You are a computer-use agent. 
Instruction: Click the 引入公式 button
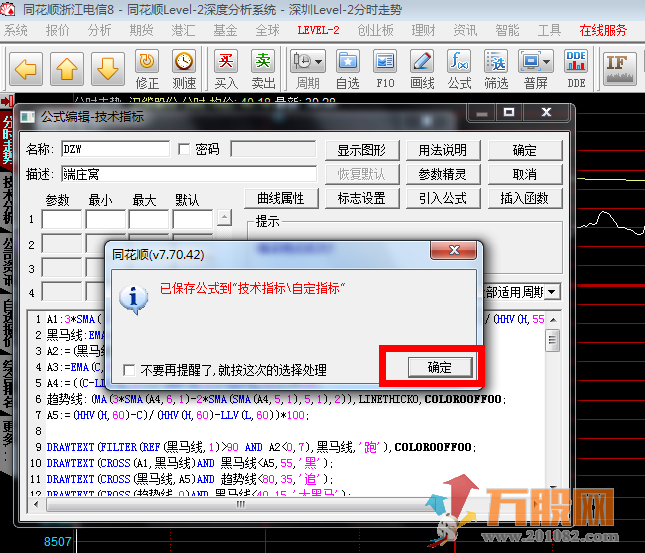coord(443,198)
